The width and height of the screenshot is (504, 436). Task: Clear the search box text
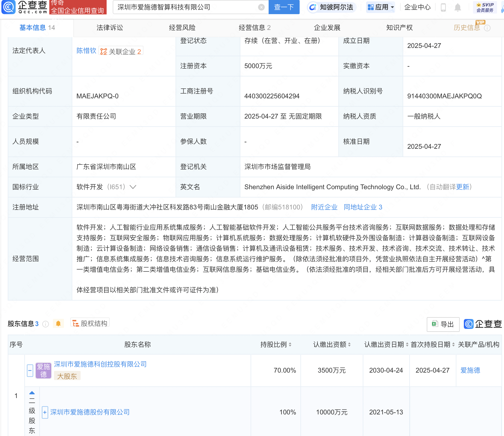261,7
